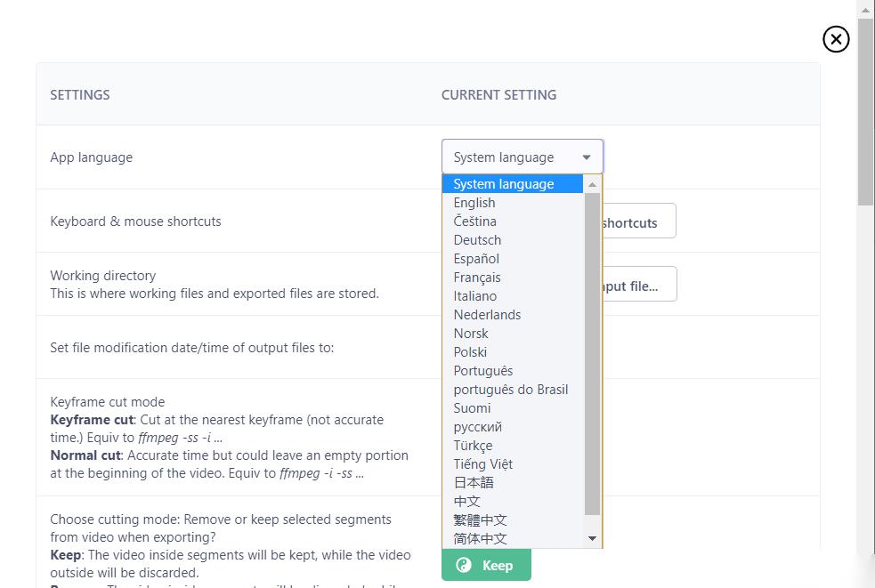Screen dimensions: 875x588
Task: Choose Português in the language list
Action: (513, 370)
